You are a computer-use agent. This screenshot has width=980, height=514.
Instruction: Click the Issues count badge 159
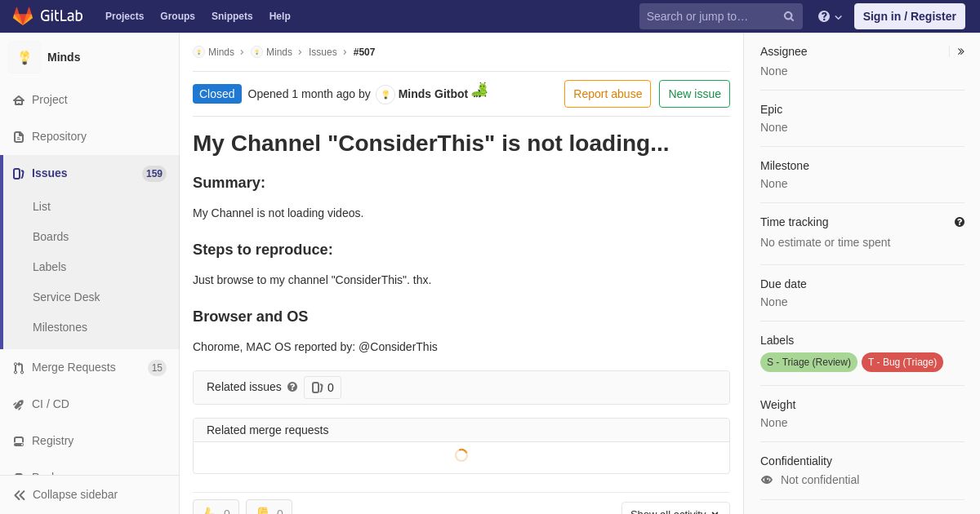(x=154, y=174)
